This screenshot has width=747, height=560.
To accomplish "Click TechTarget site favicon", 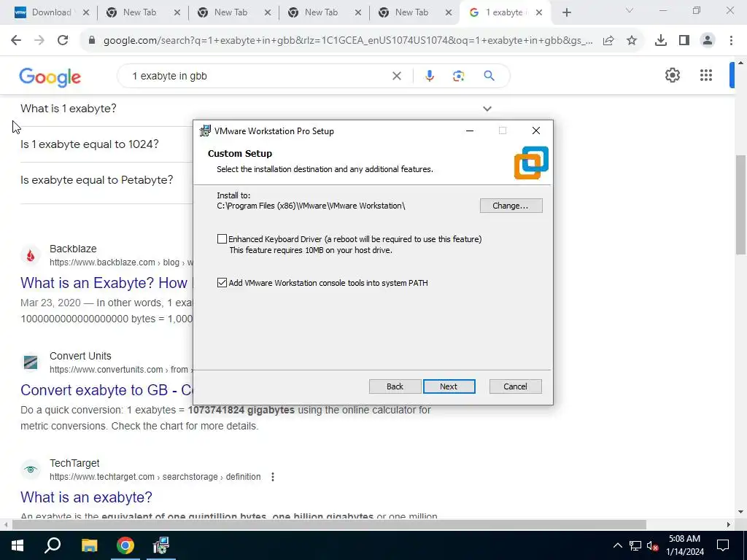I will [x=31, y=470].
